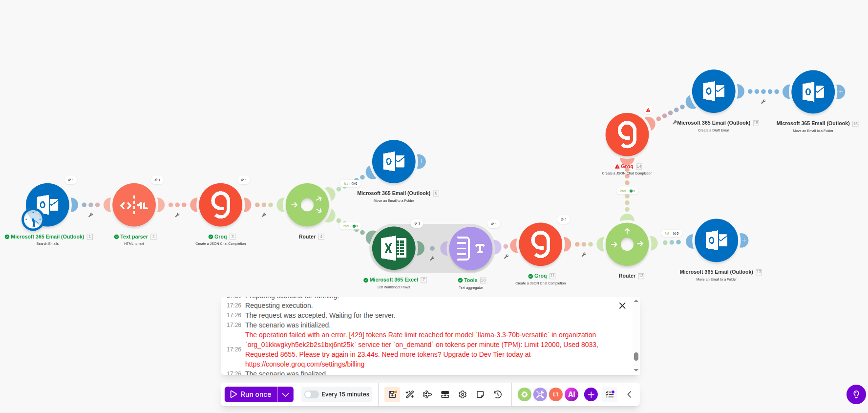
Task: Add a module after Outlook module 6
Action: (x=421, y=161)
